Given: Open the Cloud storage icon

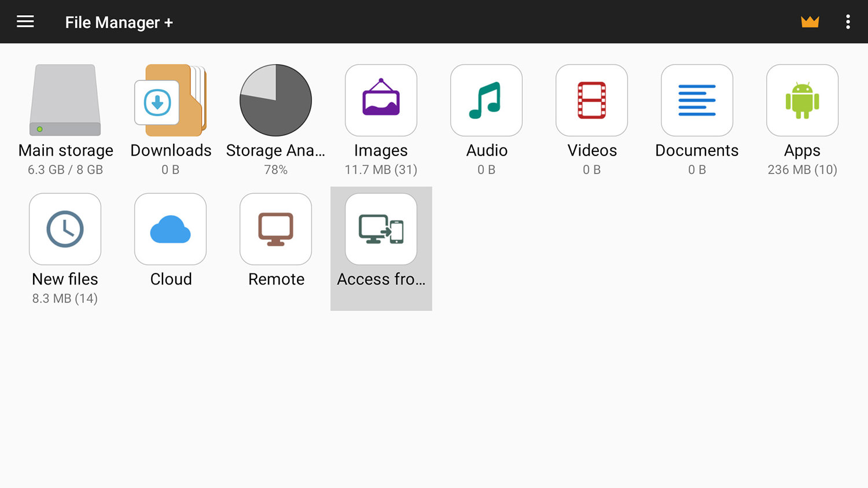Looking at the screenshot, I should coord(171,229).
